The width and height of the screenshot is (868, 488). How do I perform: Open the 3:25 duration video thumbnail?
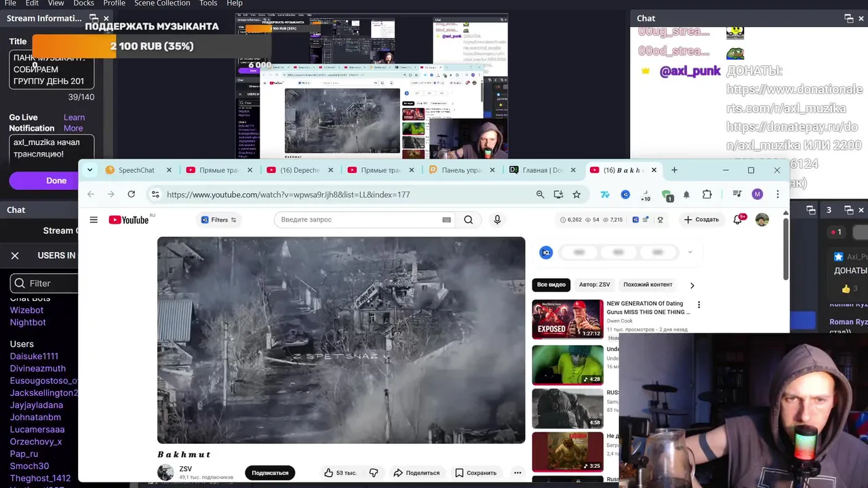click(568, 452)
